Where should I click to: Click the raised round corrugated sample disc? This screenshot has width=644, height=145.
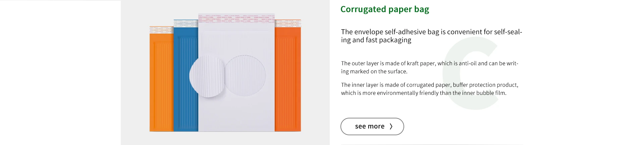coord(206,77)
